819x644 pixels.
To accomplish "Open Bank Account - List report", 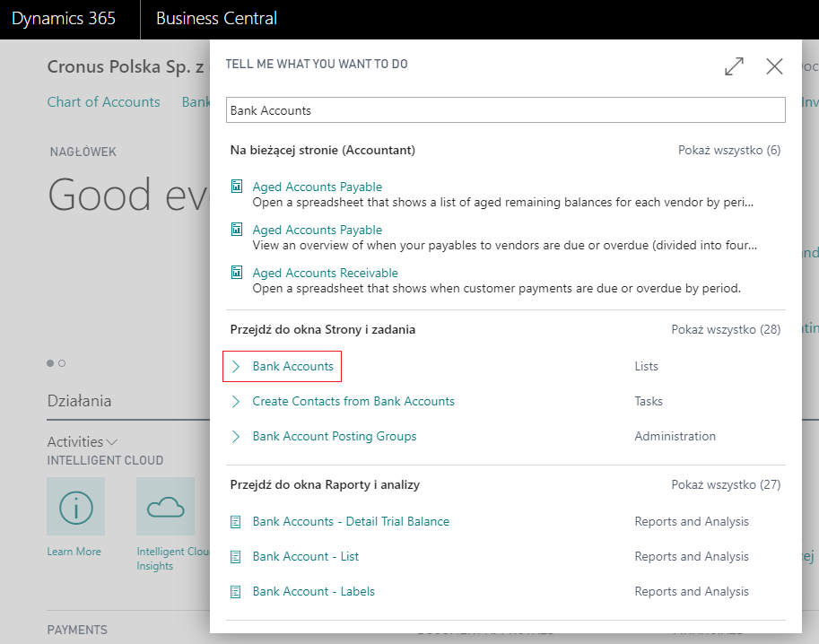I will coord(306,556).
